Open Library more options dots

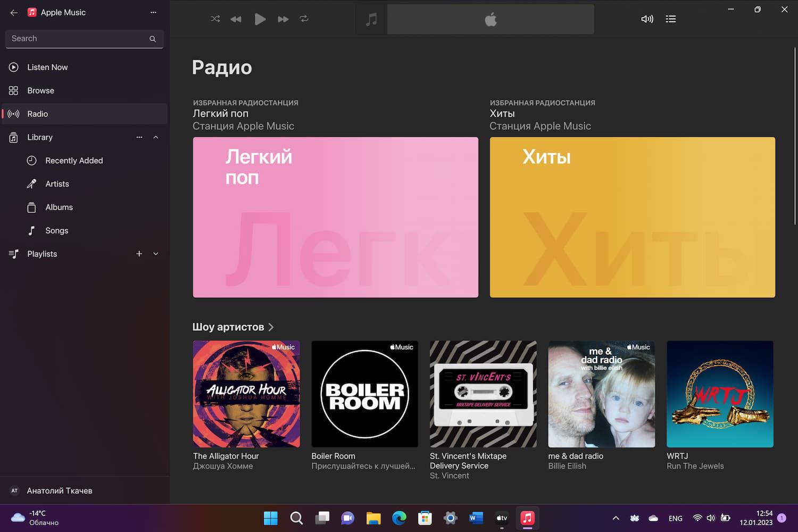(139, 137)
